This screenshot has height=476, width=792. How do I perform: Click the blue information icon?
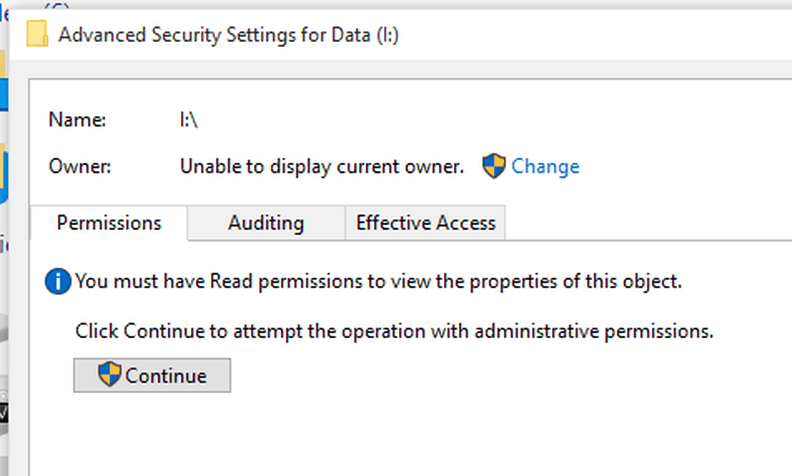[58, 281]
